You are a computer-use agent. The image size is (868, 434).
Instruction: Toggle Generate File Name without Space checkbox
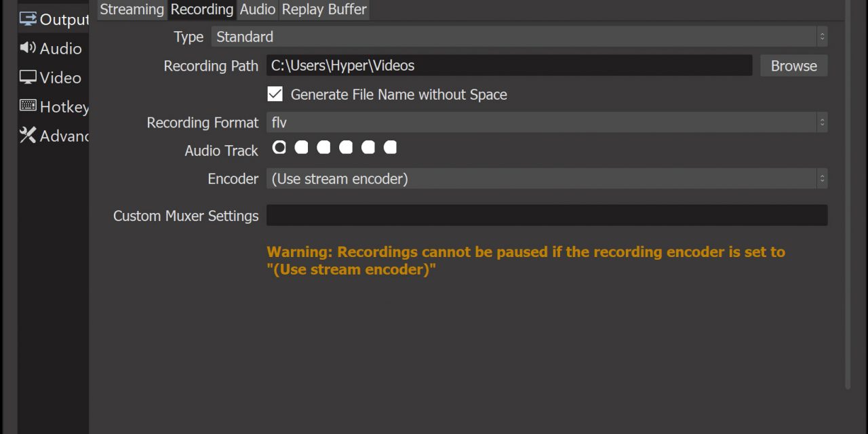[x=275, y=94]
